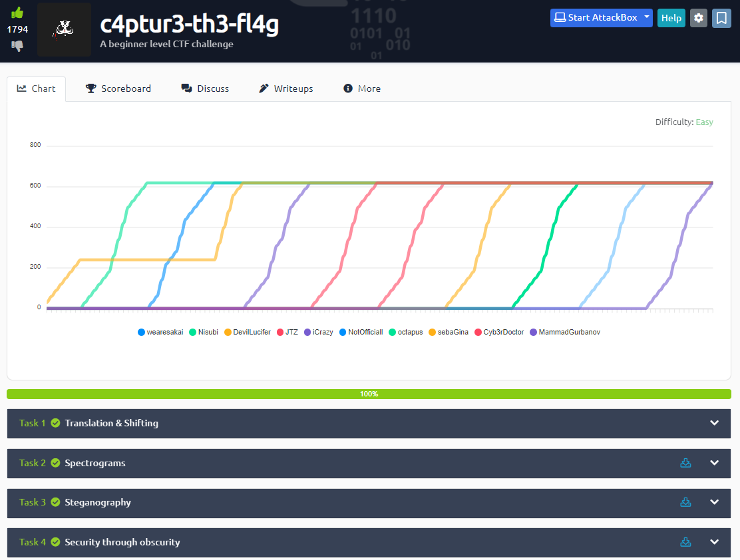Click the Easy difficulty link

[x=705, y=122]
